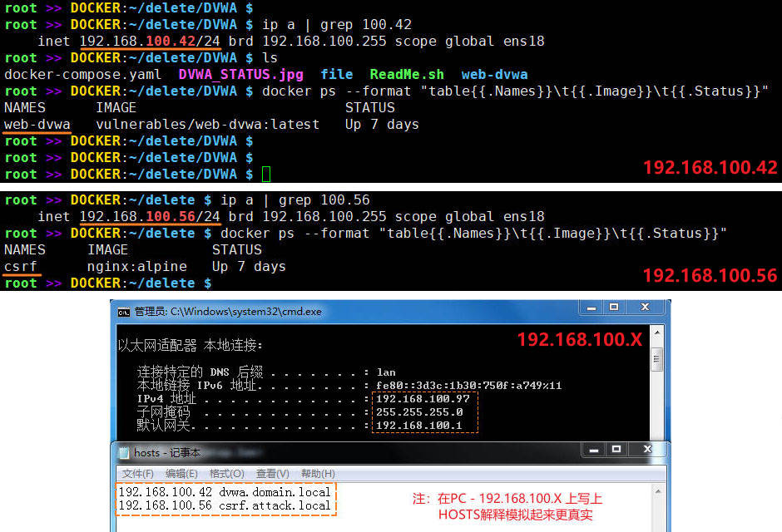This screenshot has height=532, width=782.
Task: Maximize the hosts Notepad window
Action: point(616,450)
